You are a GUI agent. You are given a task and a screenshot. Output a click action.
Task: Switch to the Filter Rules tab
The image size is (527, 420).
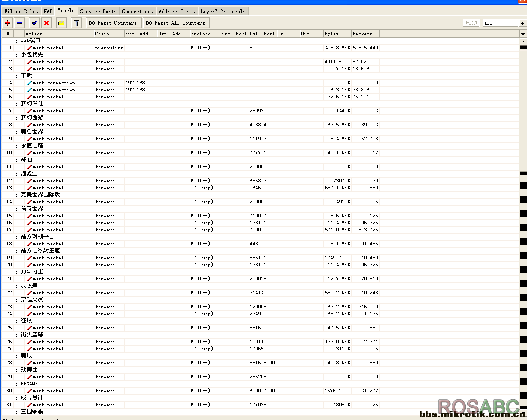(21, 11)
